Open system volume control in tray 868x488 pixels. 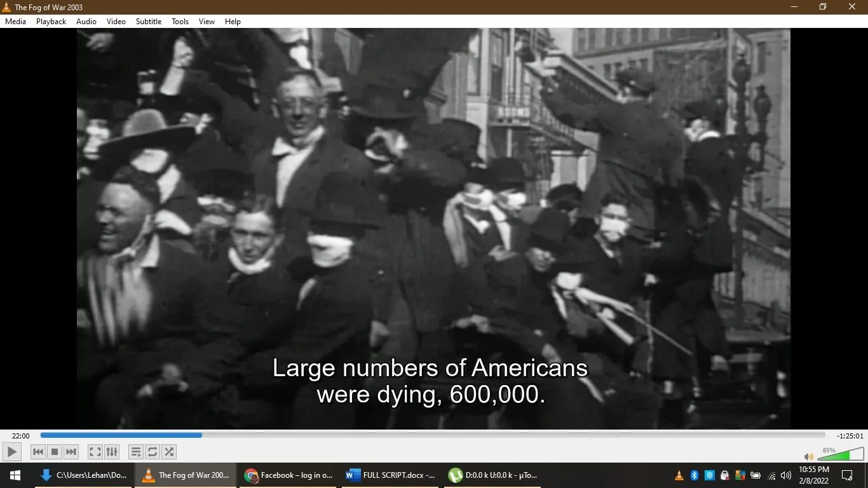coord(786,475)
